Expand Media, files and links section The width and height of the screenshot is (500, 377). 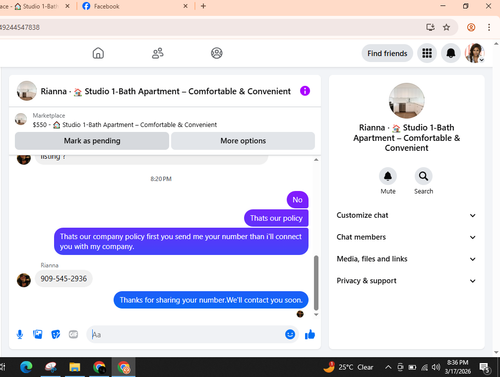[x=406, y=259]
